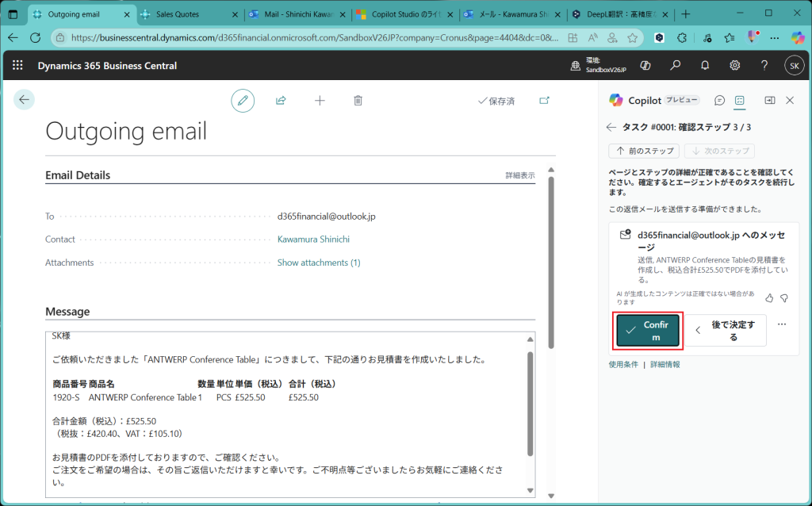Open the notifications bell
Viewport: 812px width, 506px height.
click(x=705, y=65)
